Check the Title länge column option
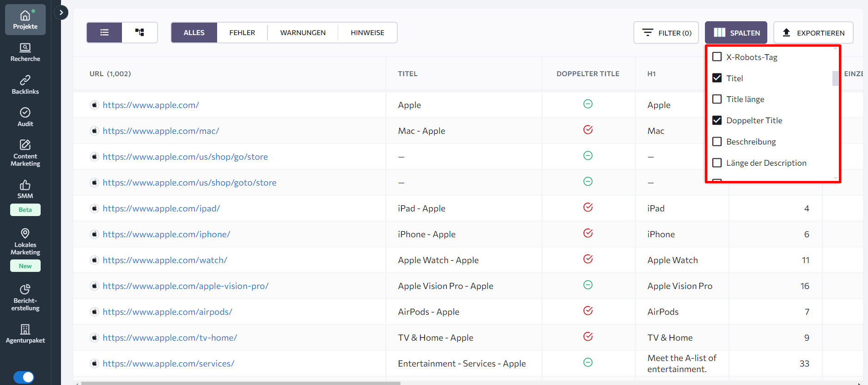868x385 pixels. 717,99
